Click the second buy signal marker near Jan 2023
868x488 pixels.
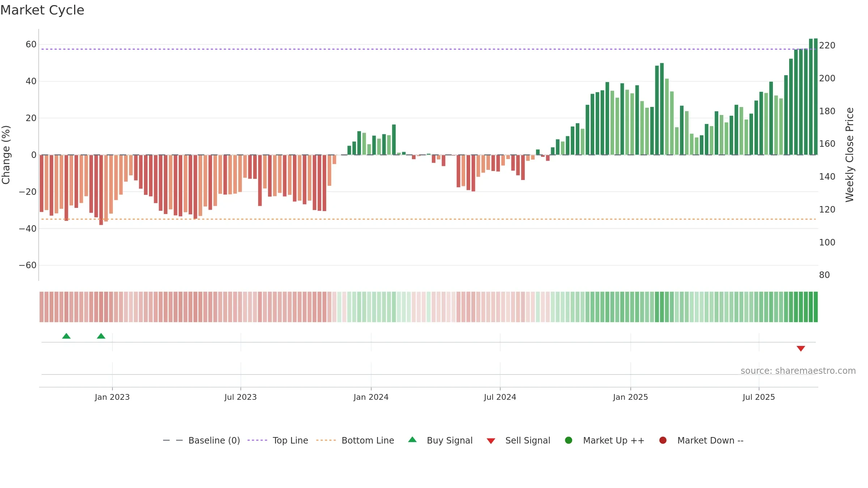[101, 336]
